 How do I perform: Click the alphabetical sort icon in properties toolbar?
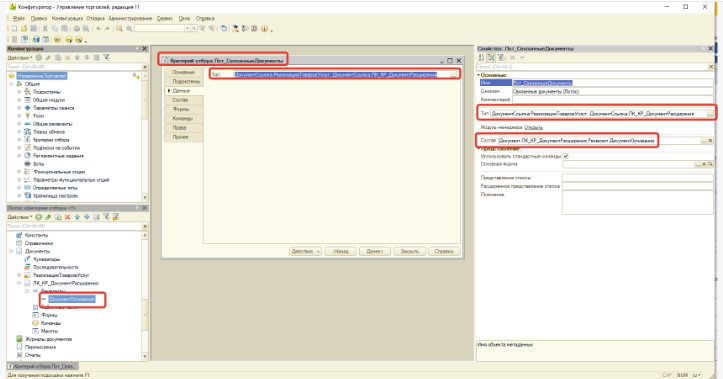482,58
